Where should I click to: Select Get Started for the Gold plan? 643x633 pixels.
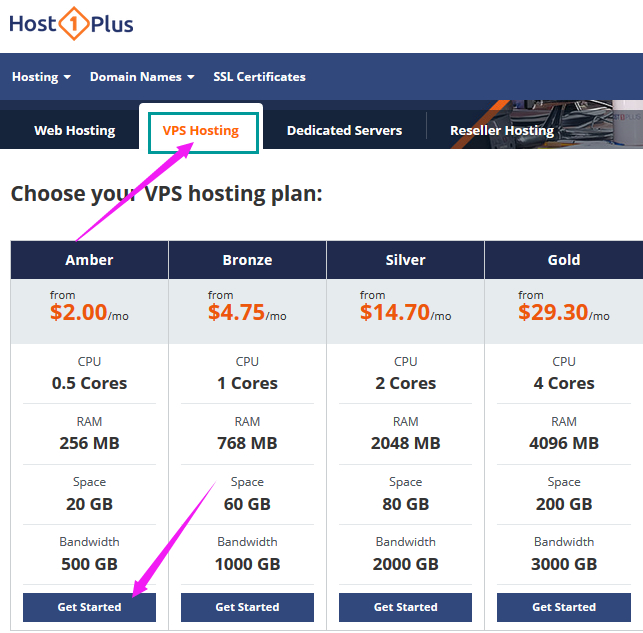point(564,607)
